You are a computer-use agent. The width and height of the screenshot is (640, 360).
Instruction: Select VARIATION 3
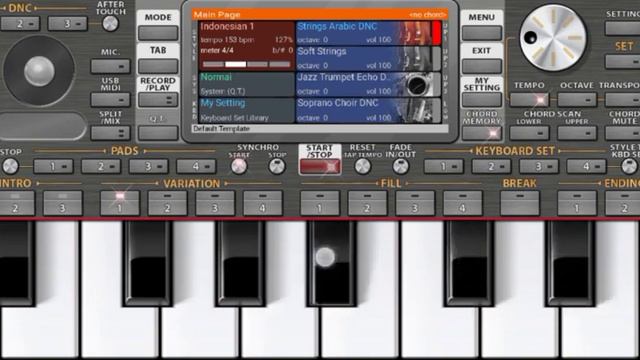215,203
